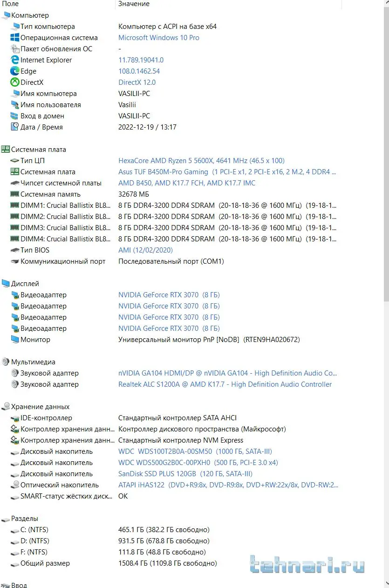Open the WDC WDS500G2B0C-00PXH0 disk link
The image size is (389, 588).
click(198, 463)
